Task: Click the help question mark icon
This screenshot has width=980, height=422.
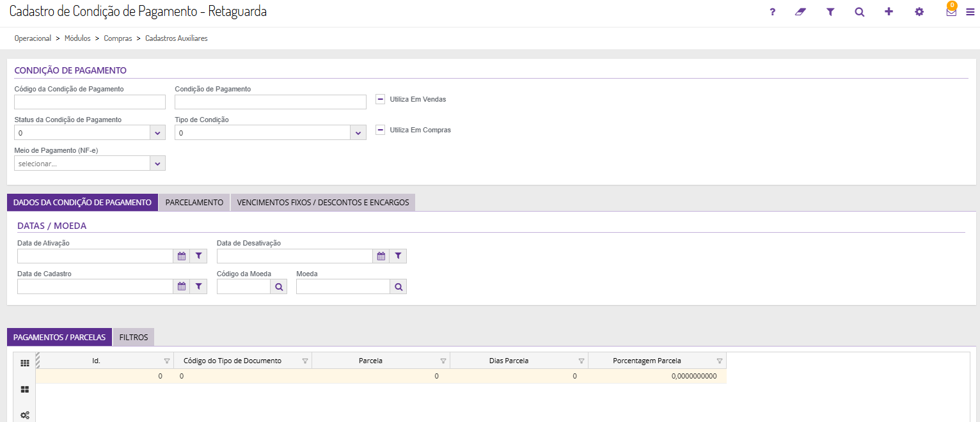Action: pos(772,12)
